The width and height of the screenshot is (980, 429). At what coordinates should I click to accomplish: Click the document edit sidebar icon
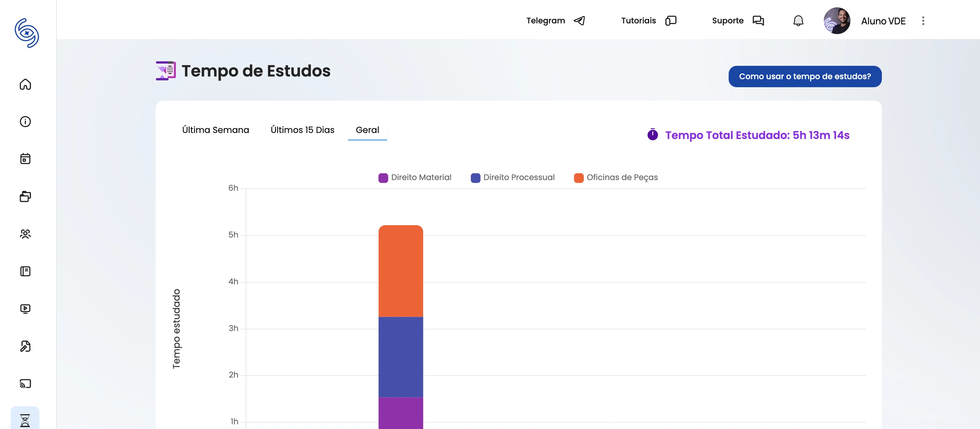[x=25, y=346]
